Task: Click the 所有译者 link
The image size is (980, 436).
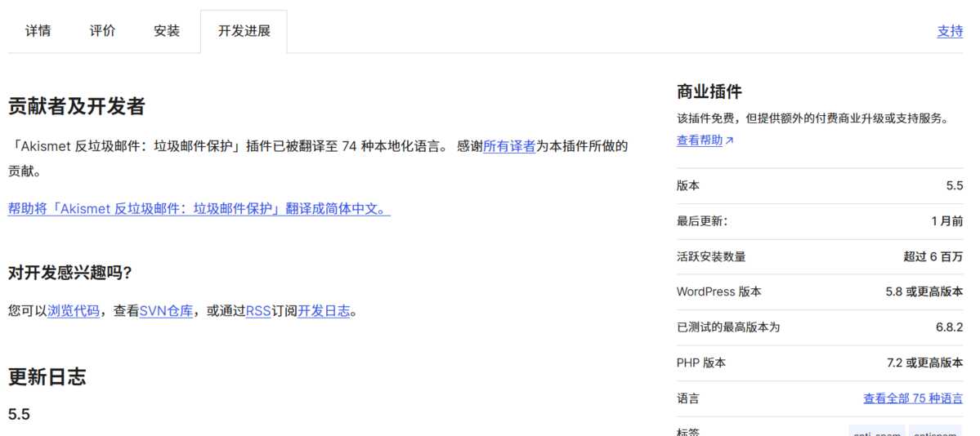Action: (509, 146)
